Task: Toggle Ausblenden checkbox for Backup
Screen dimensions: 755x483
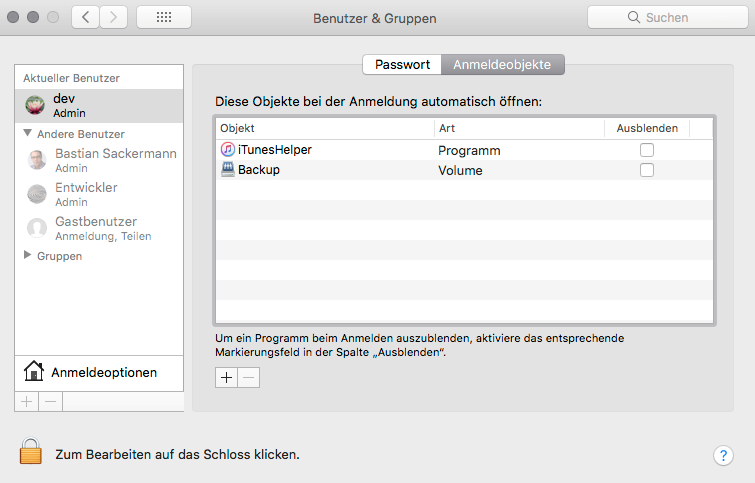Action: click(x=647, y=170)
